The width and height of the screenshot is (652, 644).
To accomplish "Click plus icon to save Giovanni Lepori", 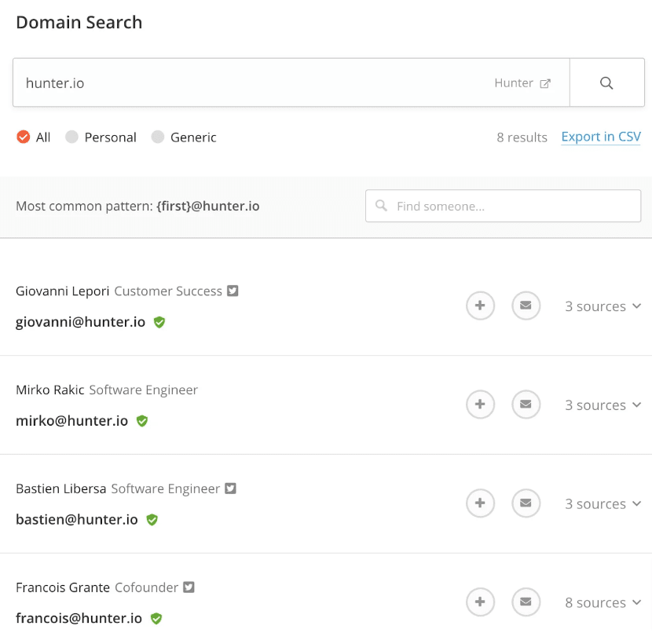I will 480,306.
